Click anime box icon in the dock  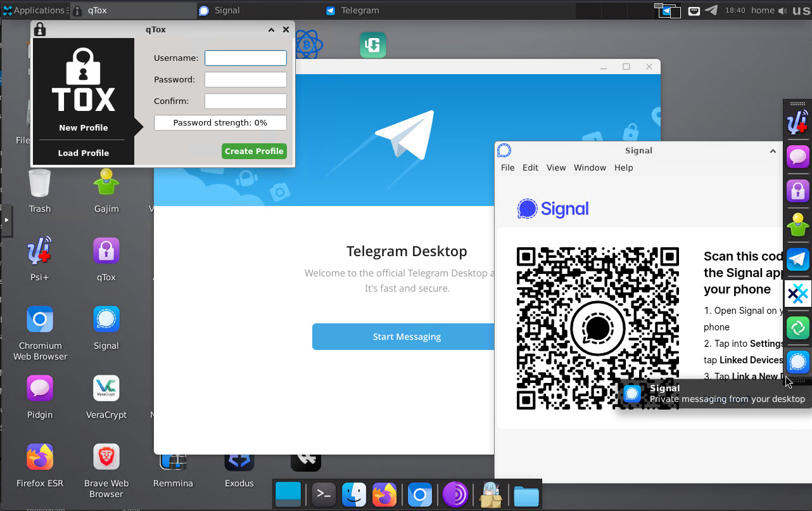click(490, 495)
